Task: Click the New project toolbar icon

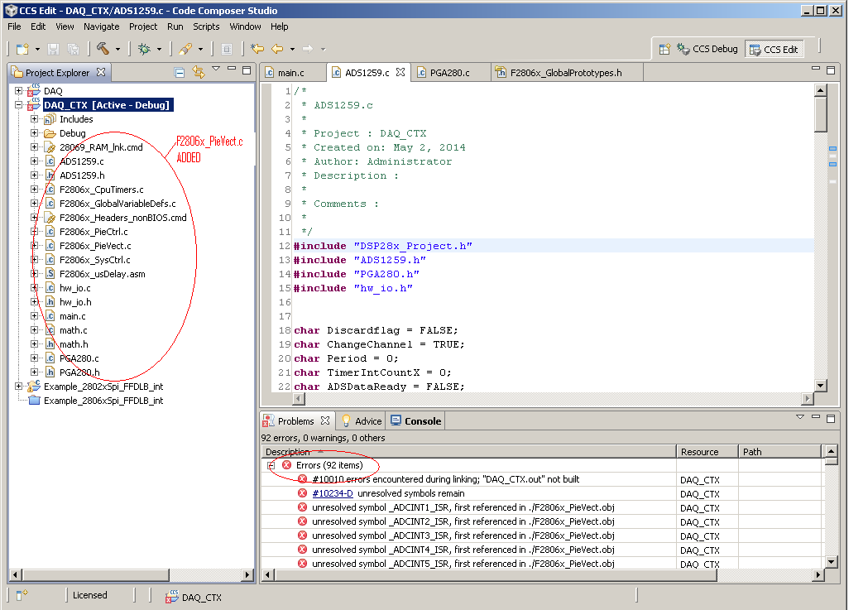Action: pyautogui.click(x=22, y=50)
